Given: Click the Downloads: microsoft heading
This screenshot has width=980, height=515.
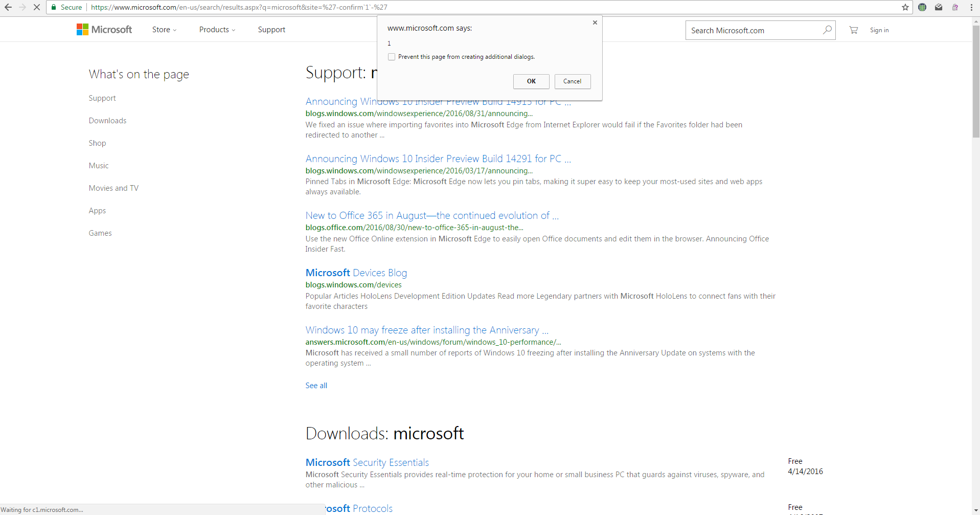Looking at the screenshot, I should tap(384, 433).
